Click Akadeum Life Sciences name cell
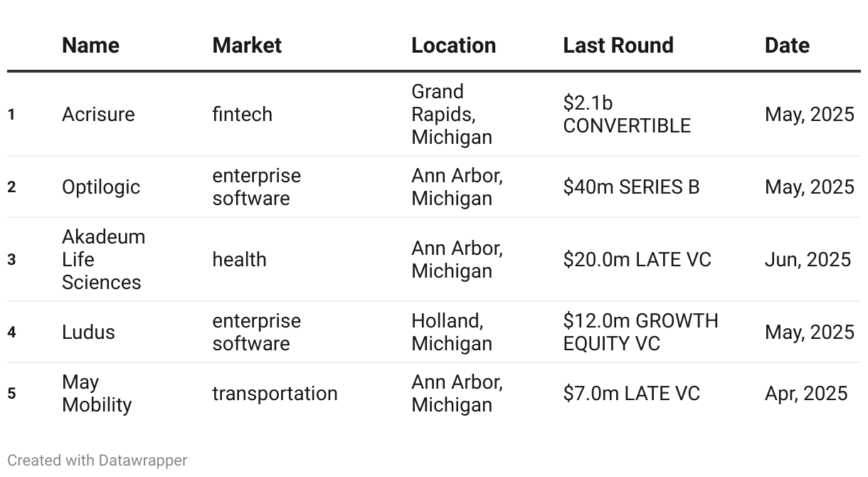868x477 pixels. [x=103, y=260]
